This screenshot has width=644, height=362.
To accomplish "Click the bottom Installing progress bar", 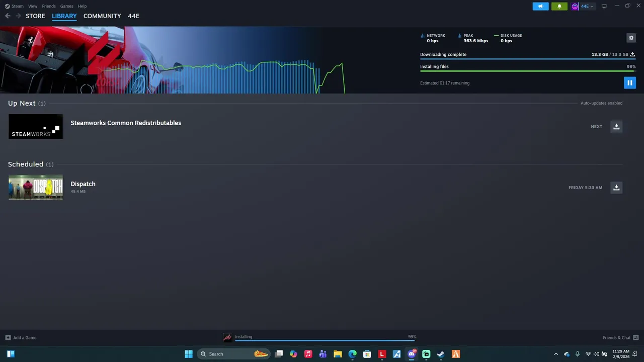I will click(325, 340).
